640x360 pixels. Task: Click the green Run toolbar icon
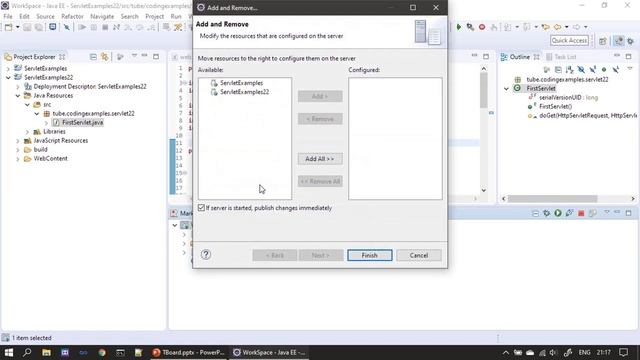pos(459,27)
